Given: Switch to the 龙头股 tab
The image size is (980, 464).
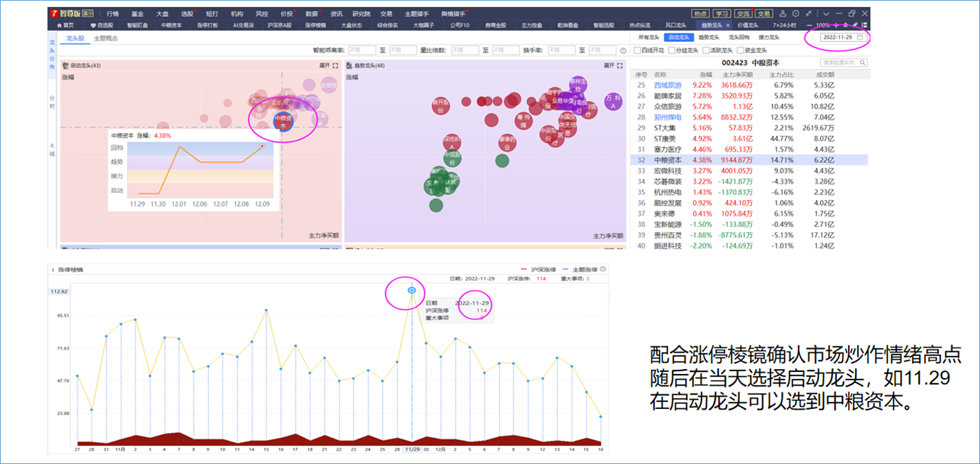Looking at the screenshot, I should tap(75, 38).
